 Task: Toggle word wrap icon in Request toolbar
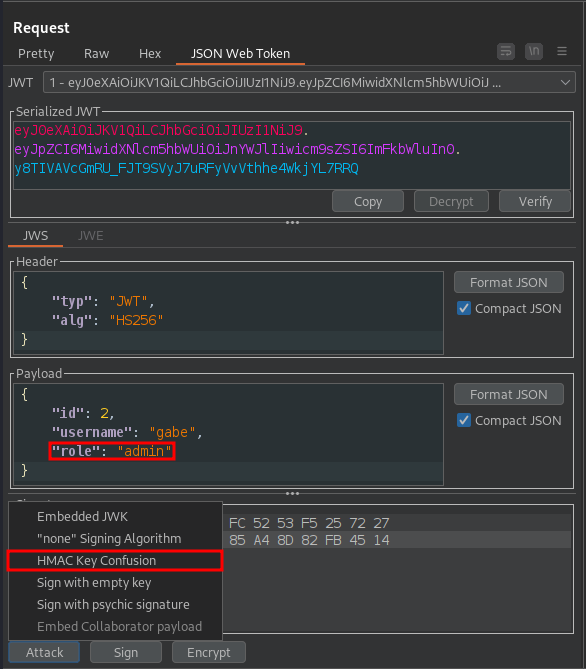pyautogui.click(x=506, y=52)
